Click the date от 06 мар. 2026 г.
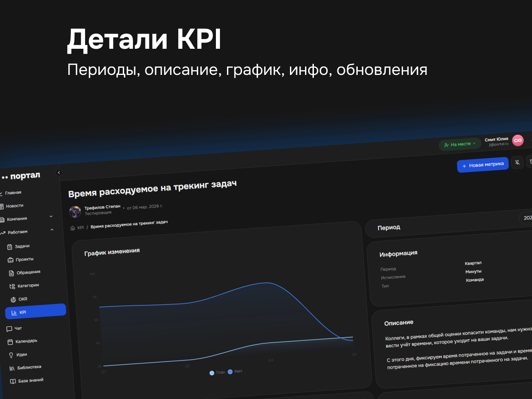532x399 pixels. tap(145, 207)
